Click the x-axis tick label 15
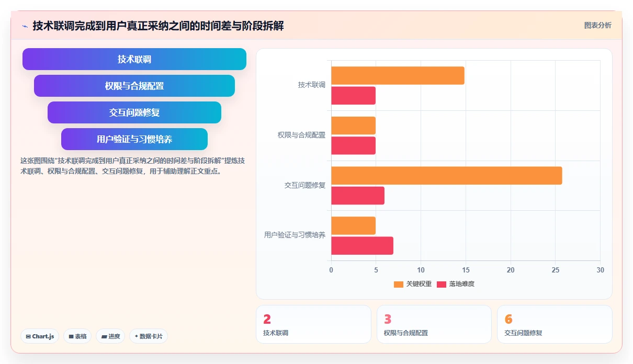 pos(466,270)
